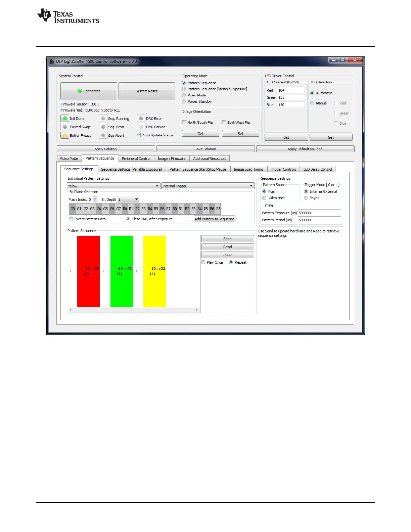Click the pattern sequence horizontal scrollbar
Image resolution: width=411 pixels, height=532 pixels.
(134, 310)
